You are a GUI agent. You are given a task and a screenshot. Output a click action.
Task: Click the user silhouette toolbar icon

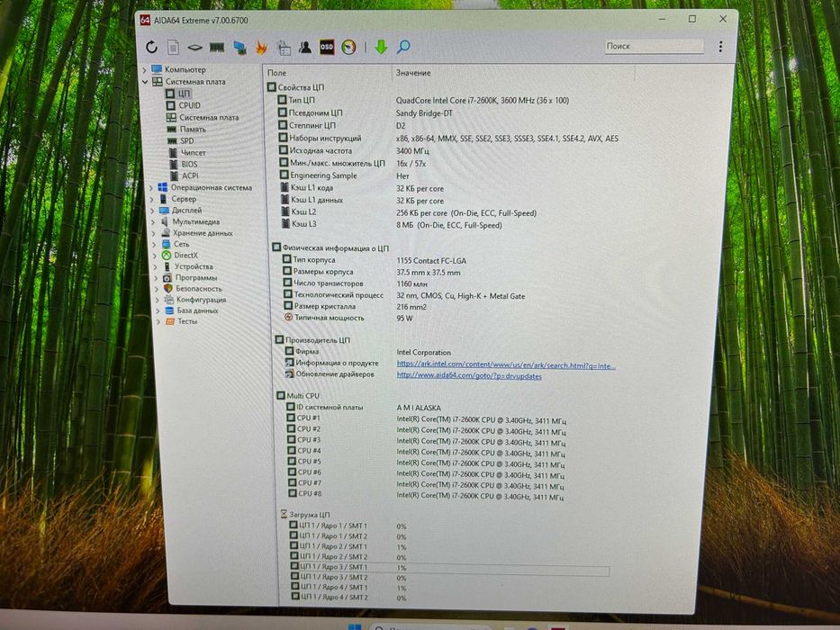pos(305,47)
